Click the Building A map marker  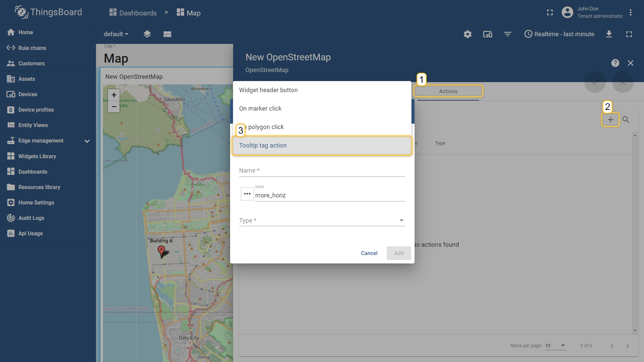tap(161, 251)
